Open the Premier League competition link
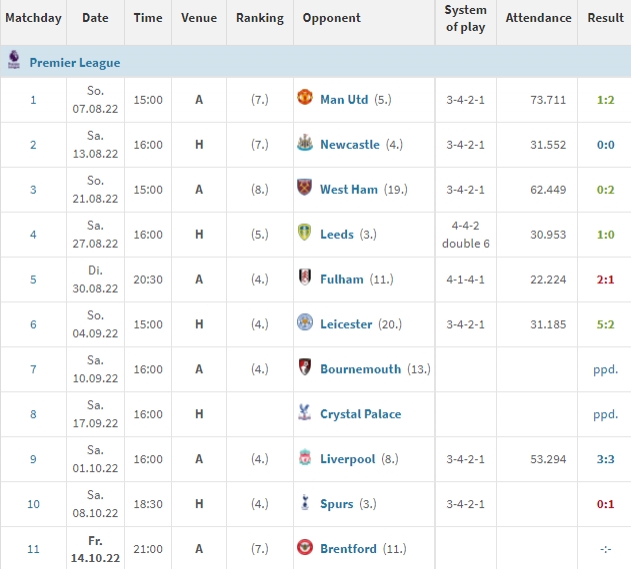Image resolution: width=631 pixels, height=569 pixels. tap(75, 63)
